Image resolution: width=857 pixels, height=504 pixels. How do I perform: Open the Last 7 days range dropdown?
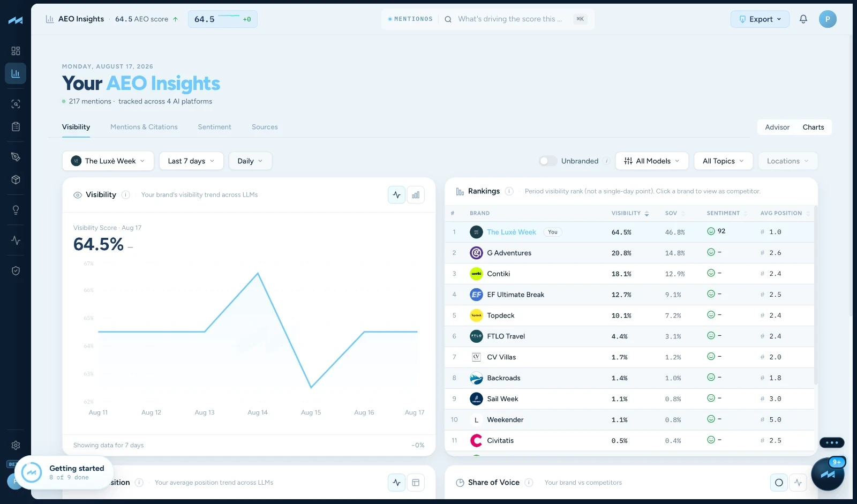(191, 161)
